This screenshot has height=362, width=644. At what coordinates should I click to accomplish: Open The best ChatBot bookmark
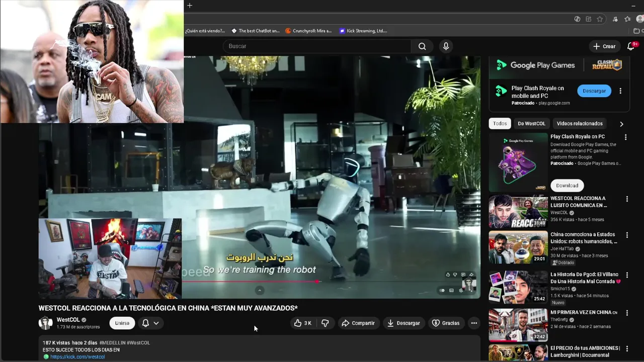(255, 31)
